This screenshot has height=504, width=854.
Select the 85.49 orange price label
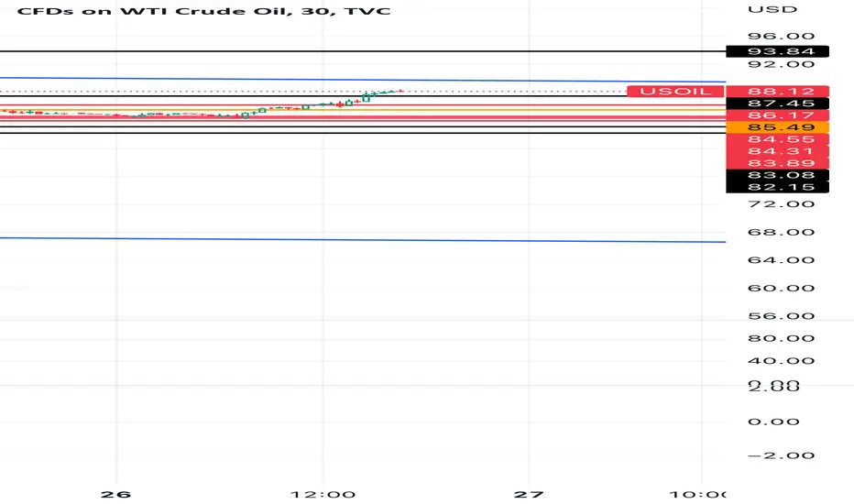click(778, 127)
